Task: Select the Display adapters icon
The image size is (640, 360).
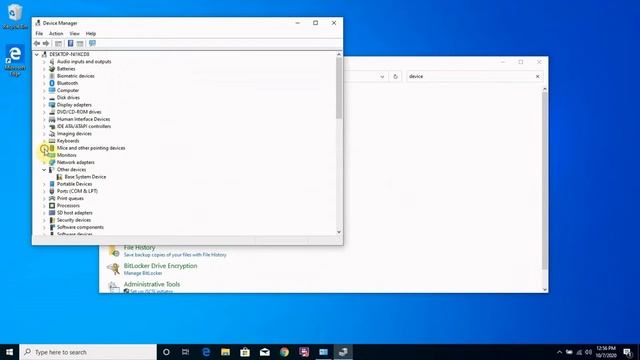Action: click(52, 105)
